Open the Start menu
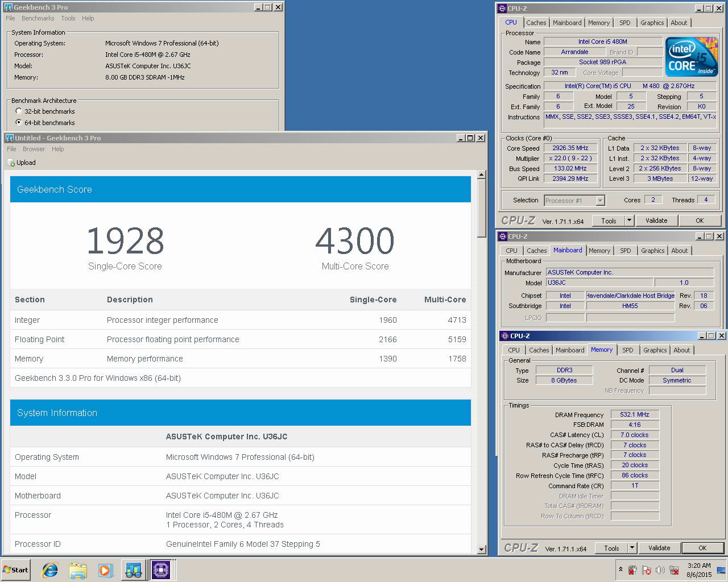The width and height of the screenshot is (728, 582). (x=16, y=569)
